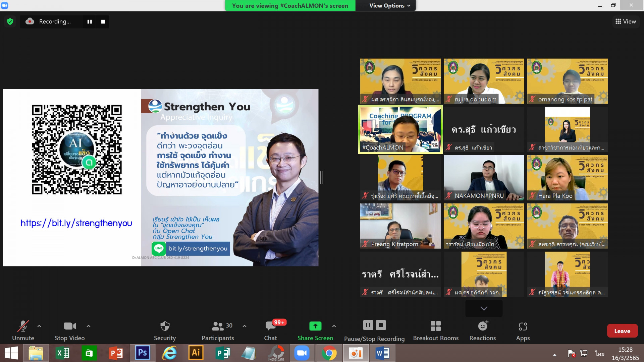Open Windows Start menu
The width and height of the screenshot is (644, 362).
[11, 353]
